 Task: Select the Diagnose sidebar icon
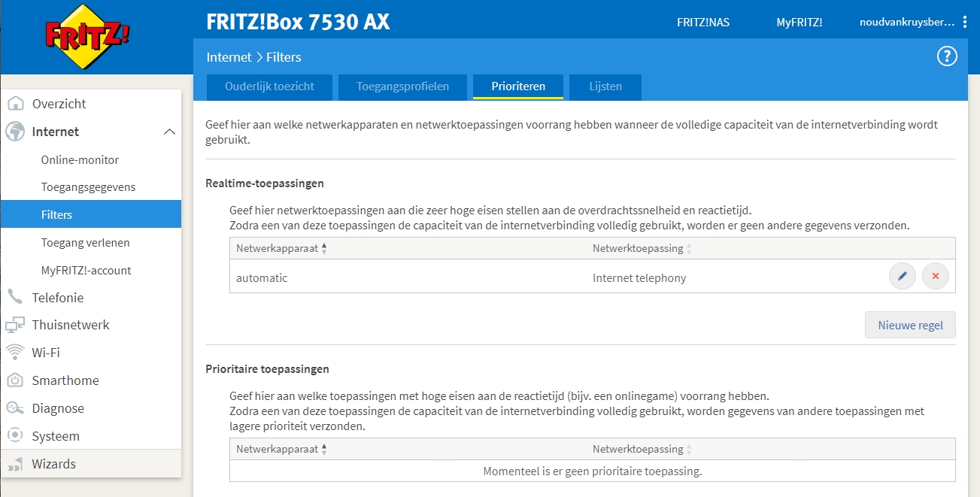pos(16,408)
